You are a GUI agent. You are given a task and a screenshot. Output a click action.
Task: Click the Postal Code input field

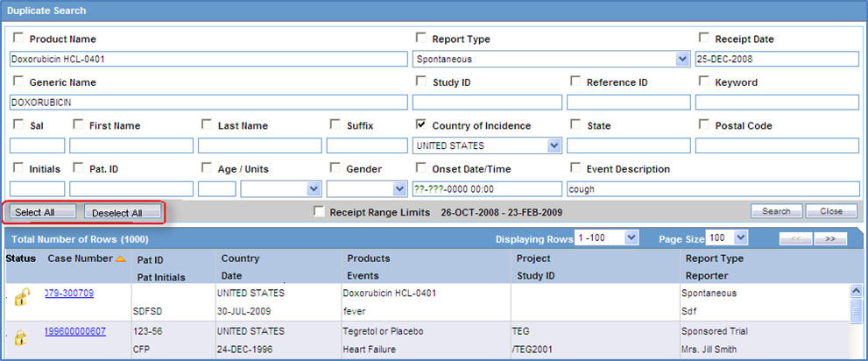(777, 145)
